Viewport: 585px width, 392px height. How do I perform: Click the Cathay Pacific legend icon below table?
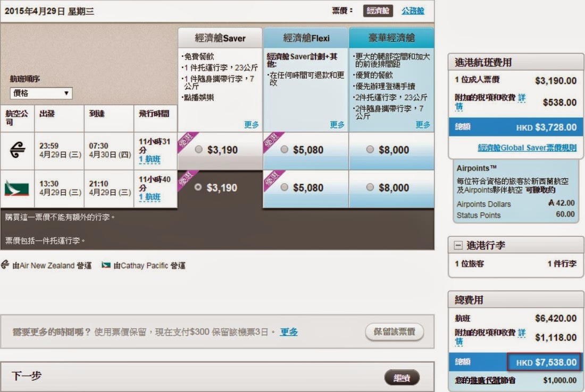(x=106, y=265)
